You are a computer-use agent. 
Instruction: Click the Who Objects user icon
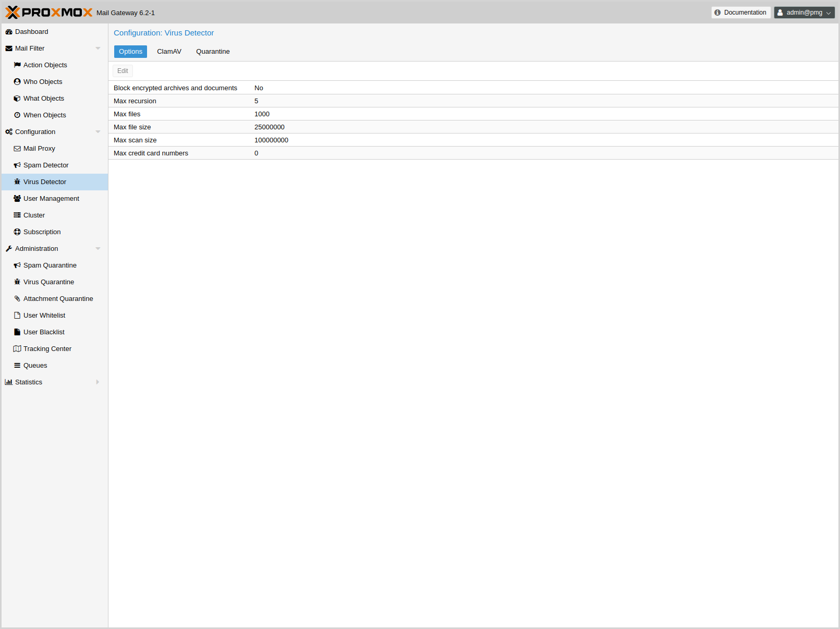[17, 82]
